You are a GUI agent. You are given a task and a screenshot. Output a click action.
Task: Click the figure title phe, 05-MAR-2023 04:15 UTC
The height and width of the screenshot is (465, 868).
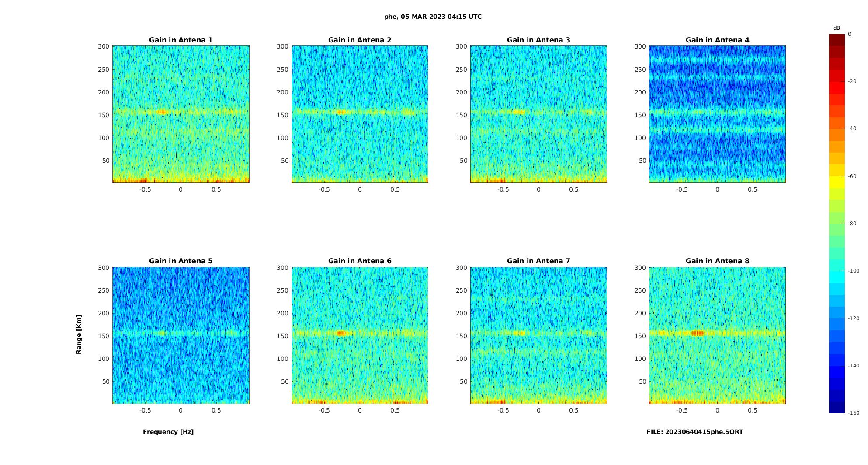[433, 17]
